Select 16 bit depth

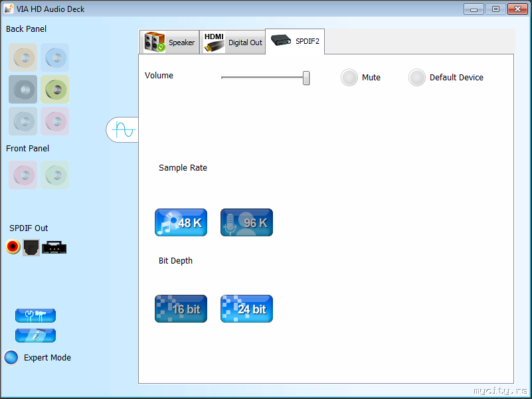click(x=181, y=309)
